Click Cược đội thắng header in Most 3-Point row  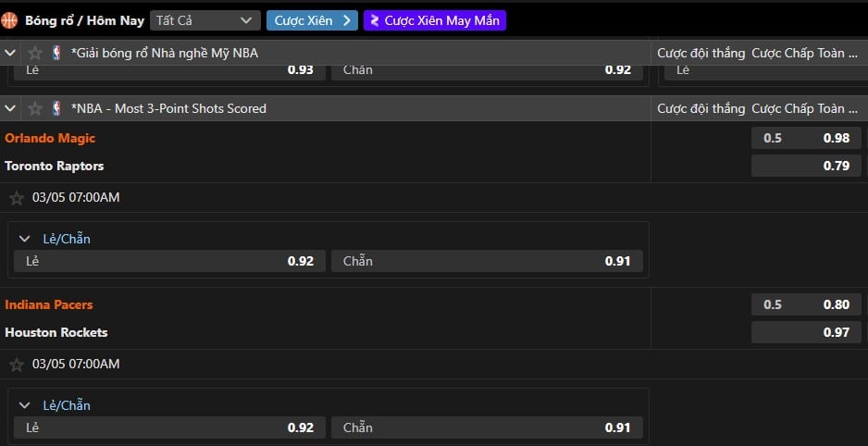click(701, 108)
